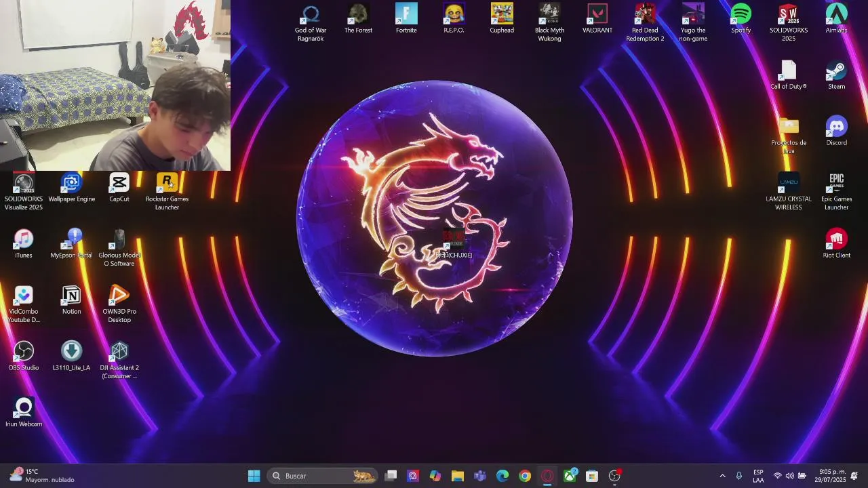868x488 pixels.
Task: Open Task View in taskbar
Action: coord(391,476)
